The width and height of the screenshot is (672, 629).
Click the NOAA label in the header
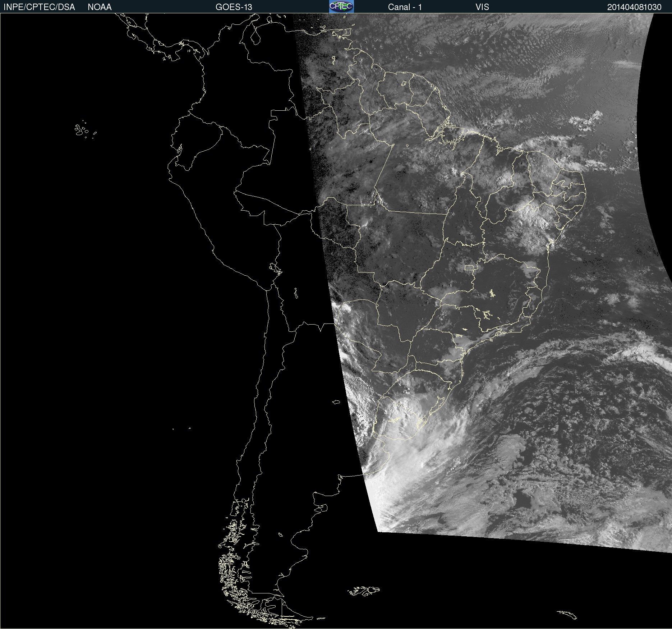click(x=100, y=7)
